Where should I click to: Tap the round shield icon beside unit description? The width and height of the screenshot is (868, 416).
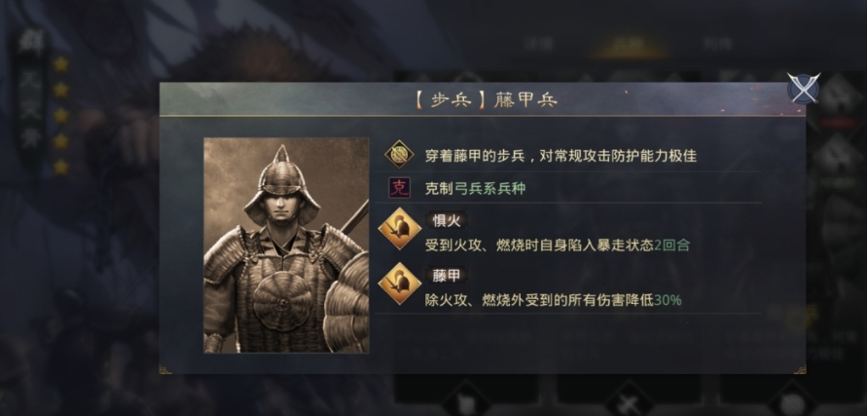399,155
